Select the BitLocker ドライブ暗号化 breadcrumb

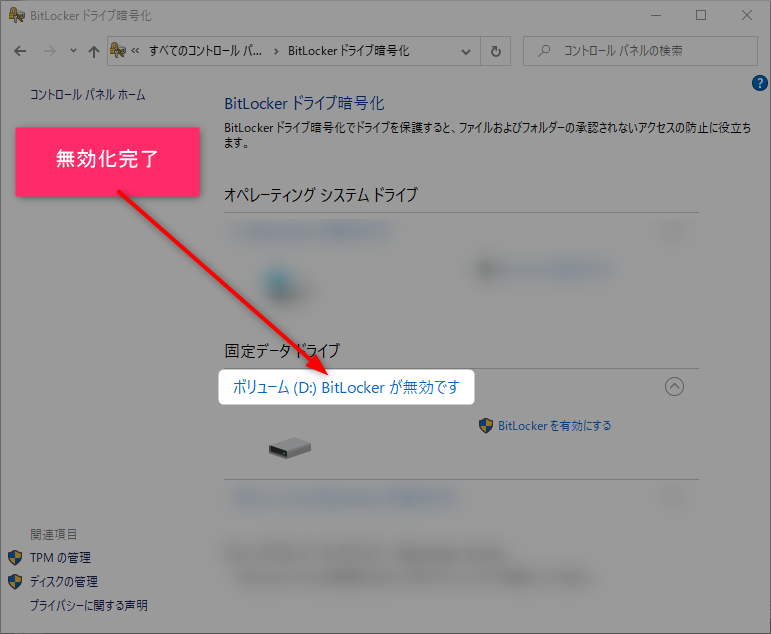click(x=348, y=51)
